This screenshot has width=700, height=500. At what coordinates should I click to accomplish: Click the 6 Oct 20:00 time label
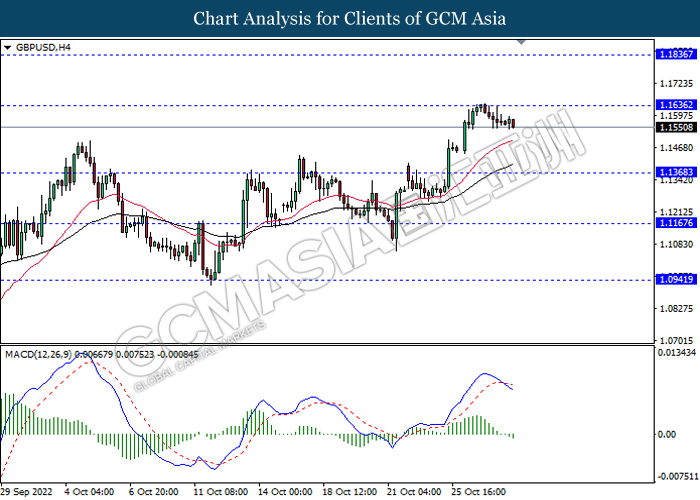(x=154, y=492)
